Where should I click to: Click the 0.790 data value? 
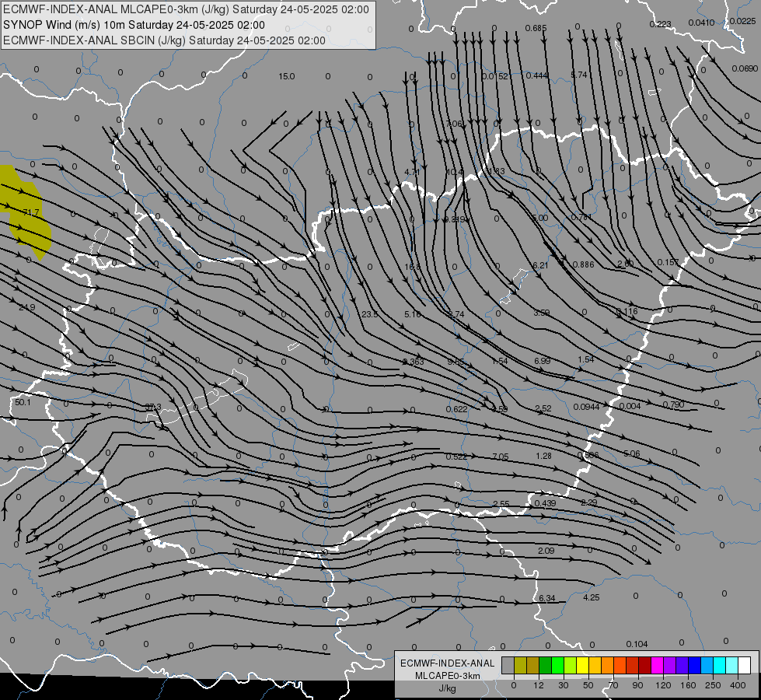pos(673,404)
